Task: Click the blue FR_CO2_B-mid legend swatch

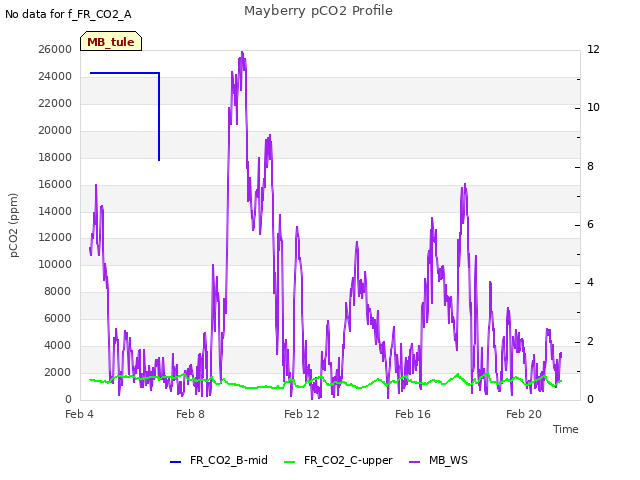Action: tap(176, 462)
